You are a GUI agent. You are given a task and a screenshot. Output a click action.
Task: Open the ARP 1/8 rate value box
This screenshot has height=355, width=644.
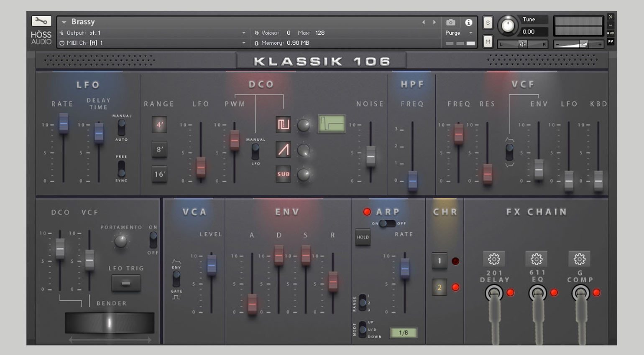pos(403,333)
